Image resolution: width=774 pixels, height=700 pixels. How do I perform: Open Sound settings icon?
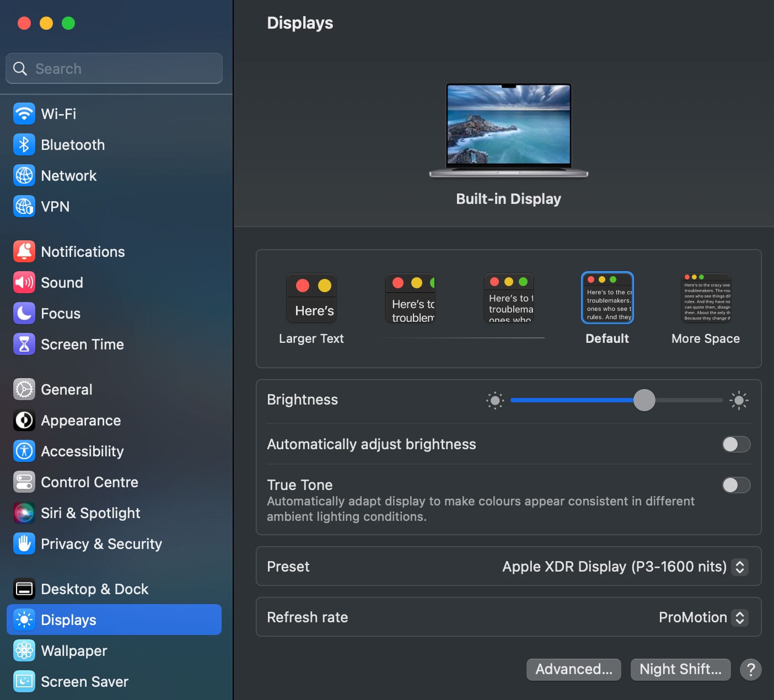tap(24, 283)
